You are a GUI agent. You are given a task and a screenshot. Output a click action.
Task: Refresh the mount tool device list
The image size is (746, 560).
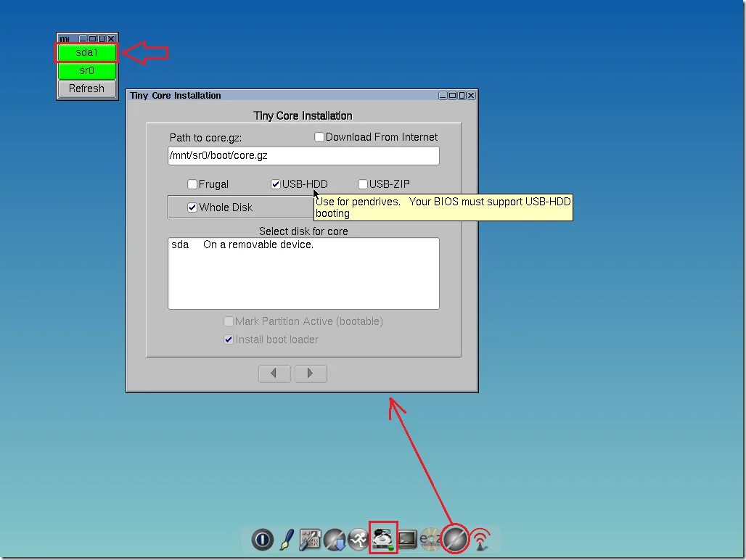tap(86, 88)
